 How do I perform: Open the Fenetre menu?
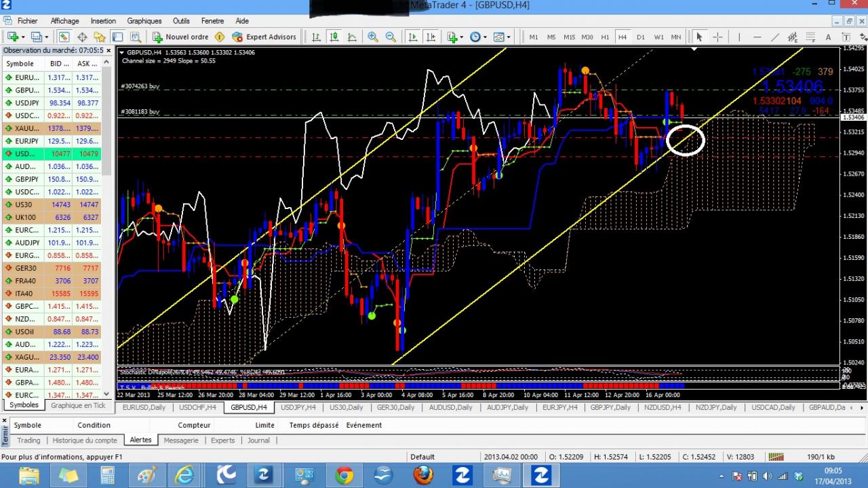[213, 21]
